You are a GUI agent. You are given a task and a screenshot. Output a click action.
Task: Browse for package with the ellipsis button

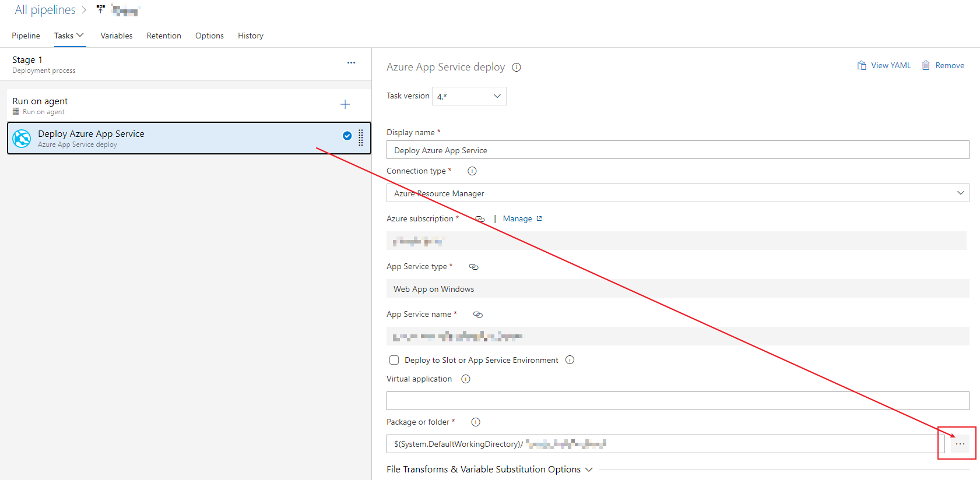click(960, 444)
